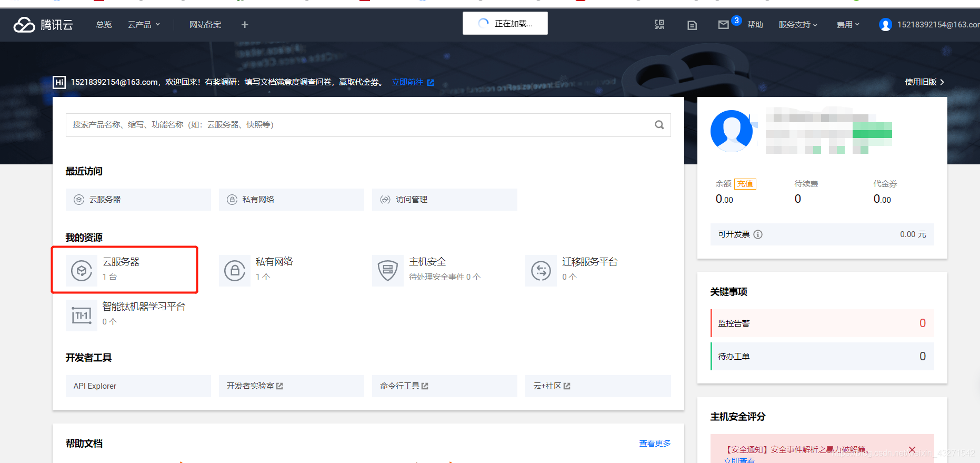980x463 pixels.
Task: Click the large blue profile avatar
Action: pos(732,131)
